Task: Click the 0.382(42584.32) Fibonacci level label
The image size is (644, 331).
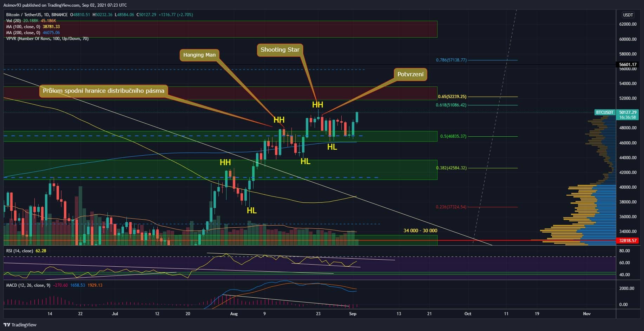Action: coord(452,168)
